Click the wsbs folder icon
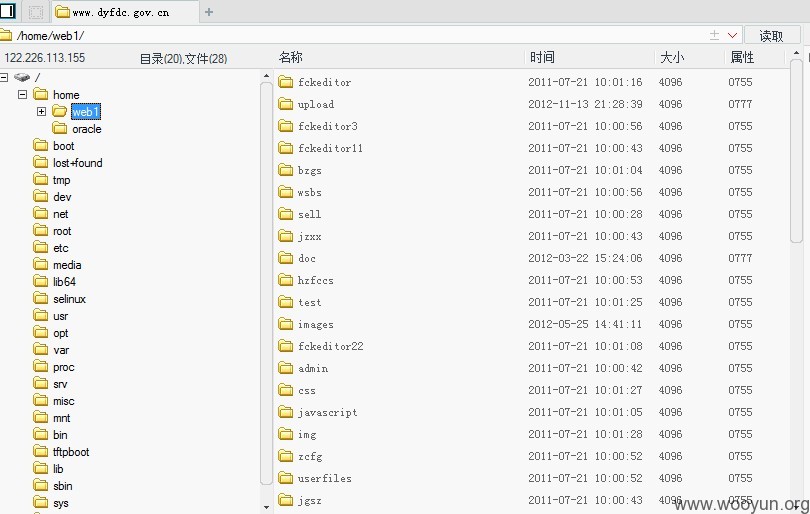The height and width of the screenshot is (514, 810). tap(286, 192)
